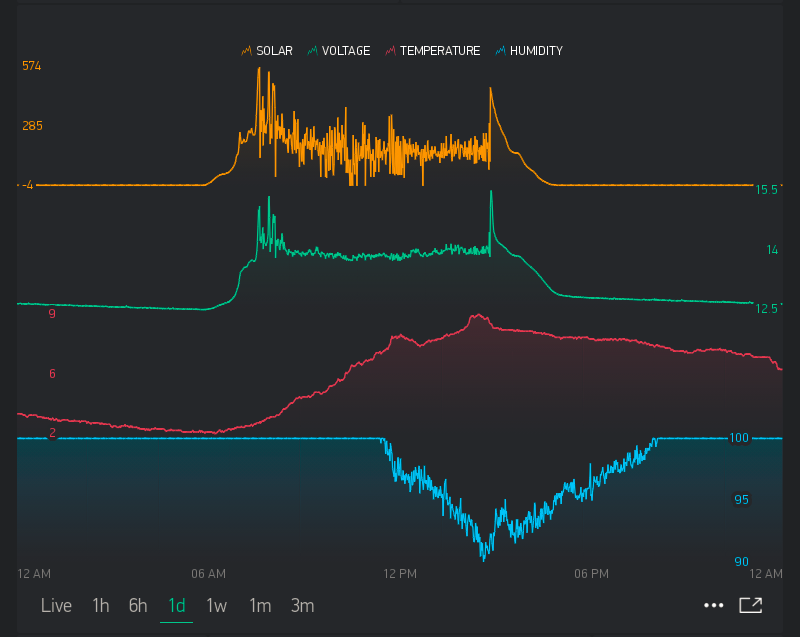Click the orange SOLAR legend line icon
This screenshot has width=800, height=637.
(246, 50)
